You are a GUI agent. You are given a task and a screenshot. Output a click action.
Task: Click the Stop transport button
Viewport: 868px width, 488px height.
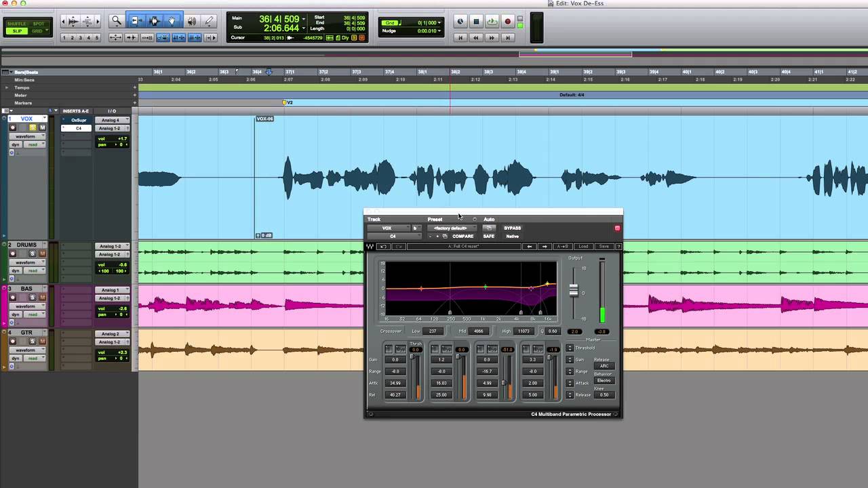pyautogui.click(x=476, y=22)
